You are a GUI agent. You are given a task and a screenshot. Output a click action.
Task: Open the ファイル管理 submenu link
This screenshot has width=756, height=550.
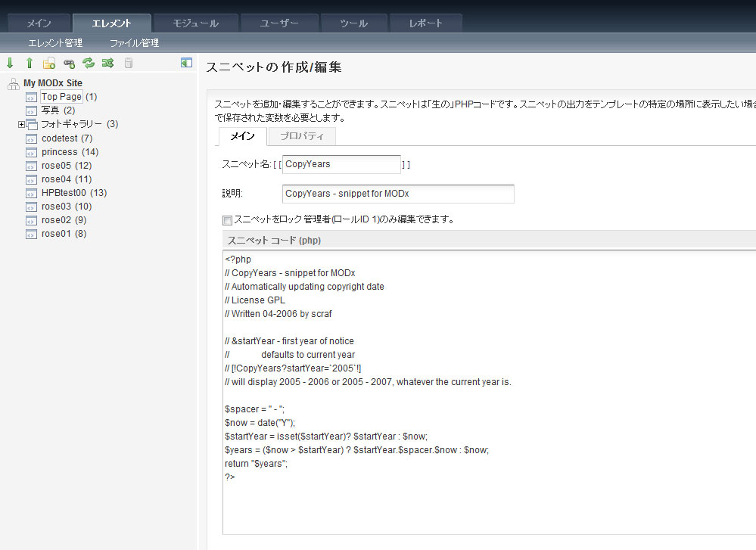pyautogui.click(x=134, y=43)
